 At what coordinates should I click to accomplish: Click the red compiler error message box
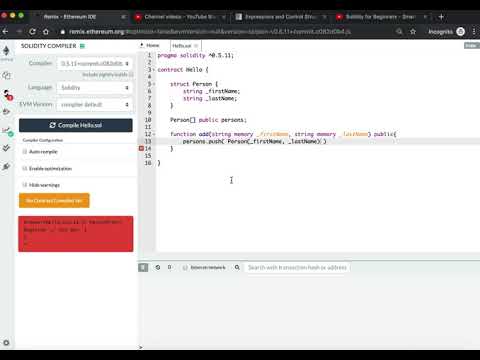click(76, 234)
